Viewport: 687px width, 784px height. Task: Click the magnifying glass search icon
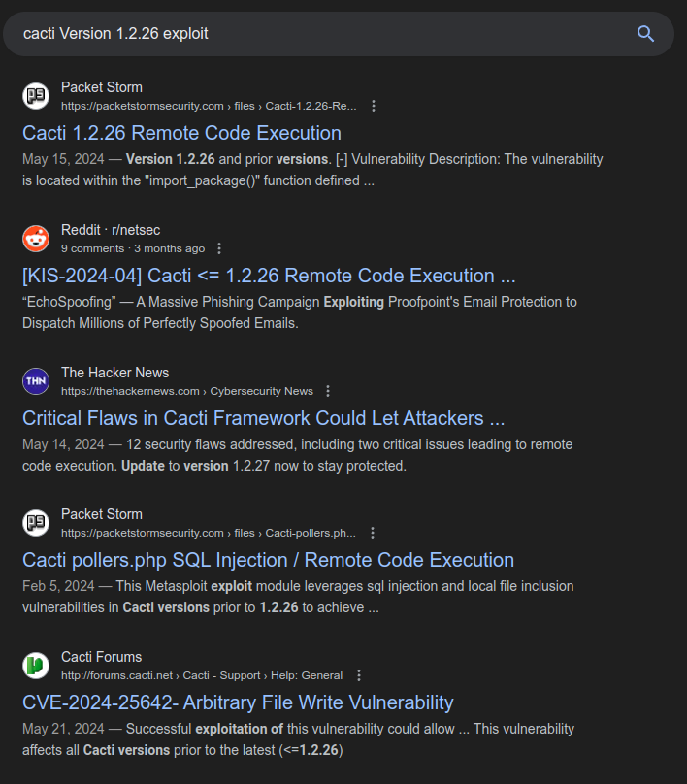pos(645,34)
